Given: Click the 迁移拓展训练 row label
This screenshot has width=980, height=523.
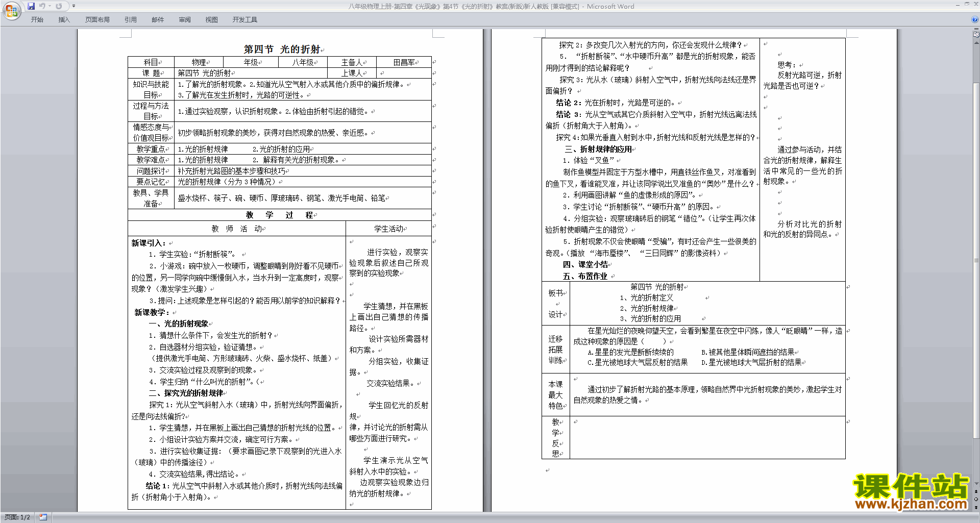Looking at the screenshot, I should pos(555,350).
